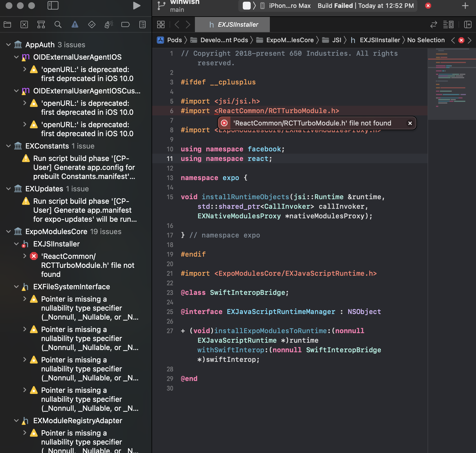The height and width of the screenshot is (453, 476).
Task: Collapse the EXJSIInstaller error group
Action: coord(16,244)
